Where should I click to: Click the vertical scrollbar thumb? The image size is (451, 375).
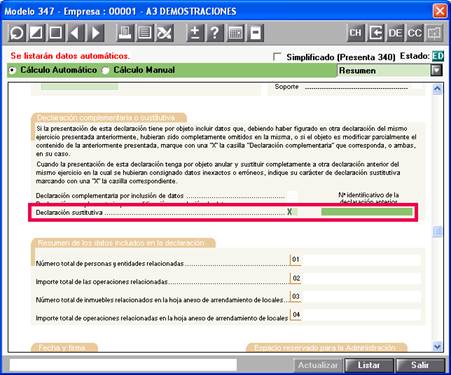437,232
